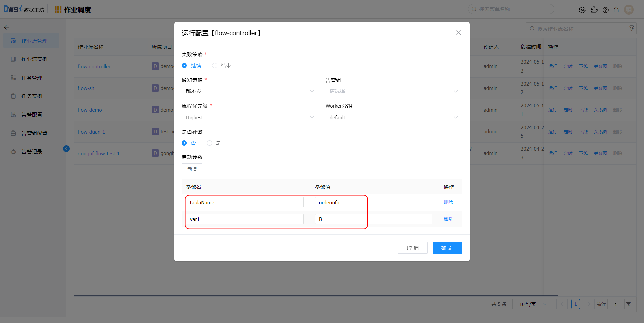This screenshot has width=644, height=323.
Task: Open the app grid menu icon
Action: [58, 10]
